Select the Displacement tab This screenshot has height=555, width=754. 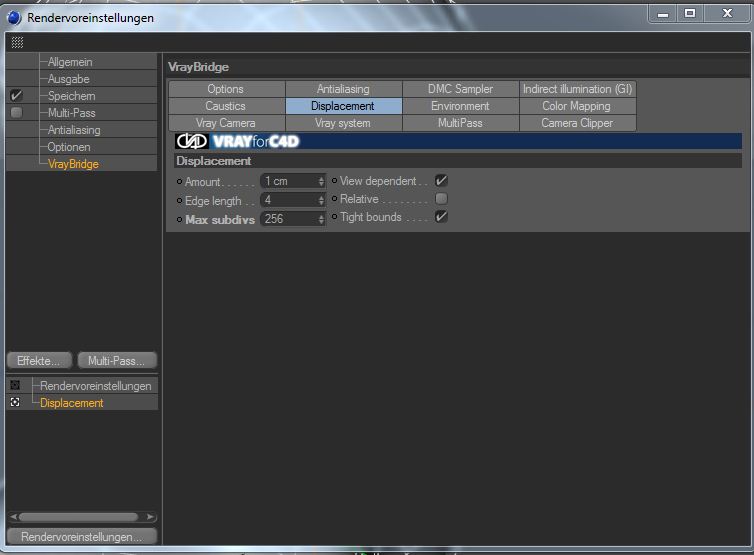[x=343, y=106]
